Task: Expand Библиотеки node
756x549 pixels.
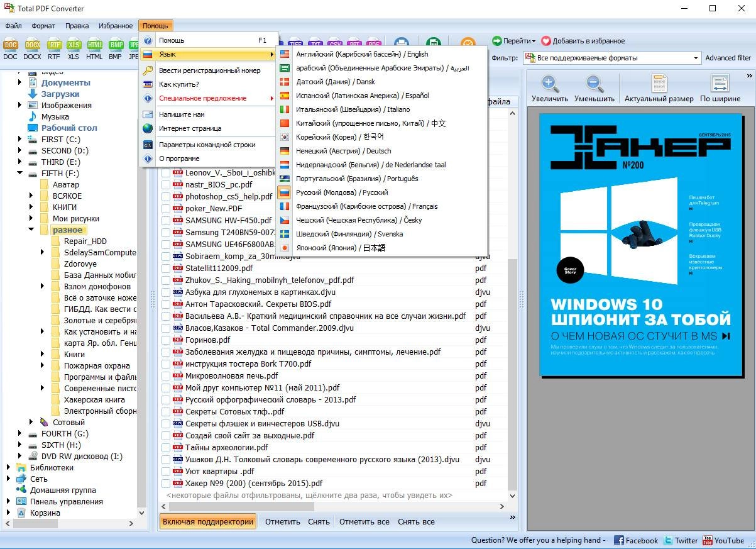Action: tap(8, 467)
